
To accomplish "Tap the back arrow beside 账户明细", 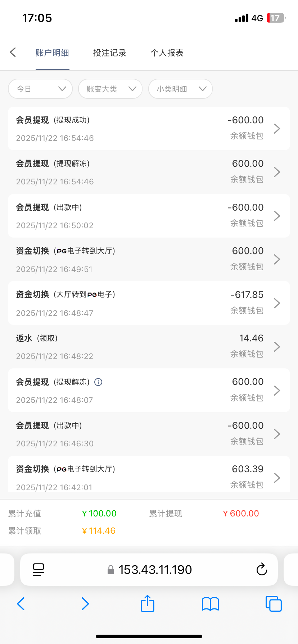I will (13, 52).
